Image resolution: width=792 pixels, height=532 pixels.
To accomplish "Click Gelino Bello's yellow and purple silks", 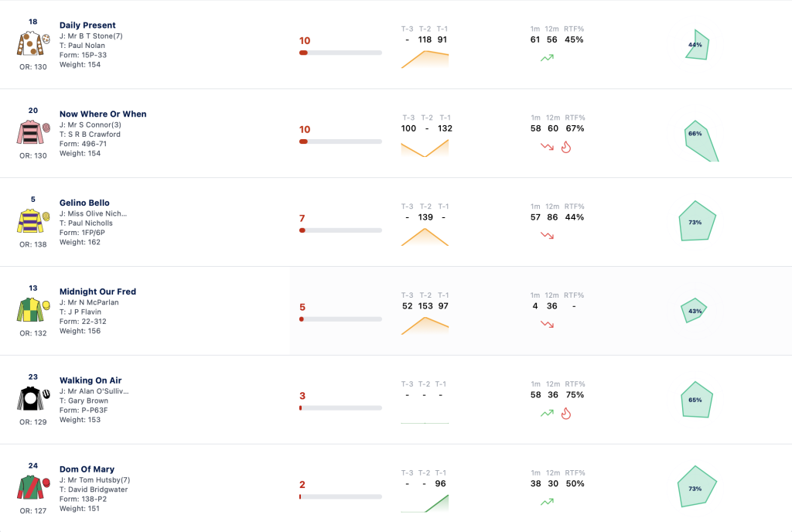I will (33, 221).
